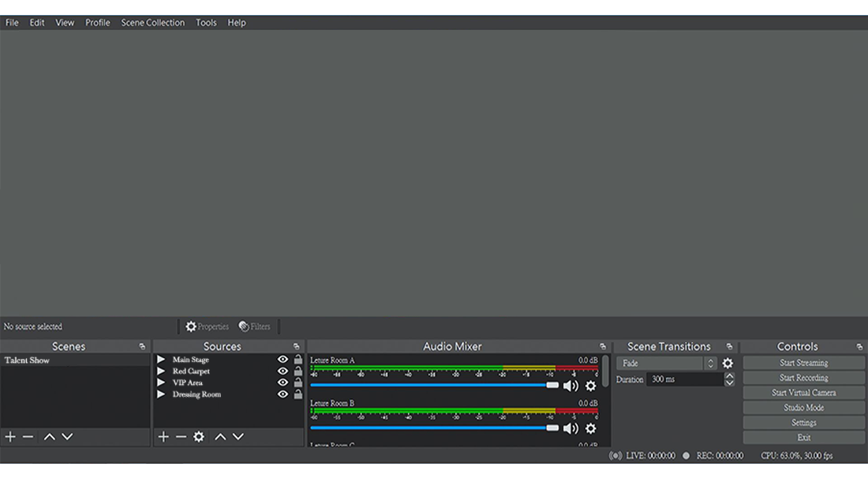Move source up in Sources panel
The width and height of the screenshot is (868, 489).
[220, 437]
